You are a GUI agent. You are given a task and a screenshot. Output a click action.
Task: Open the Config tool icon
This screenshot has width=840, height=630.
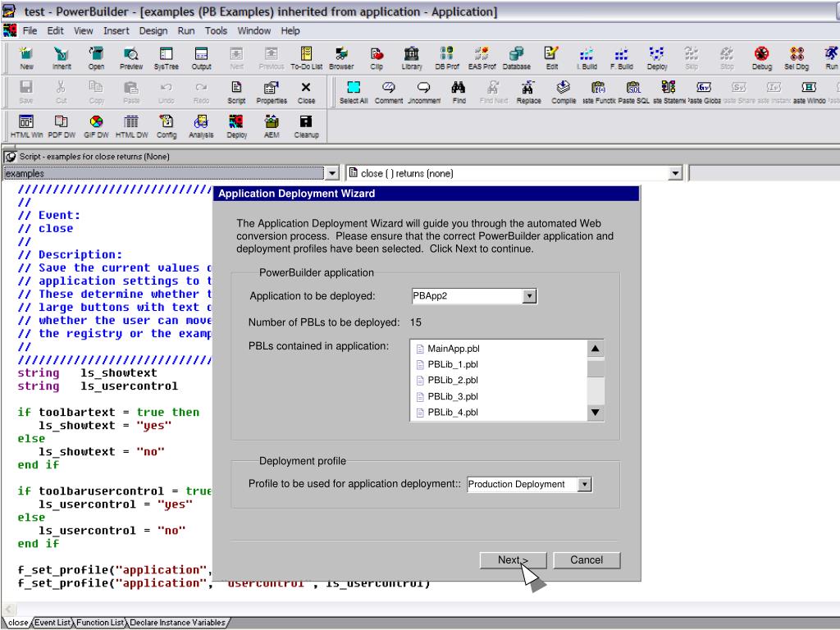point(167,127)
